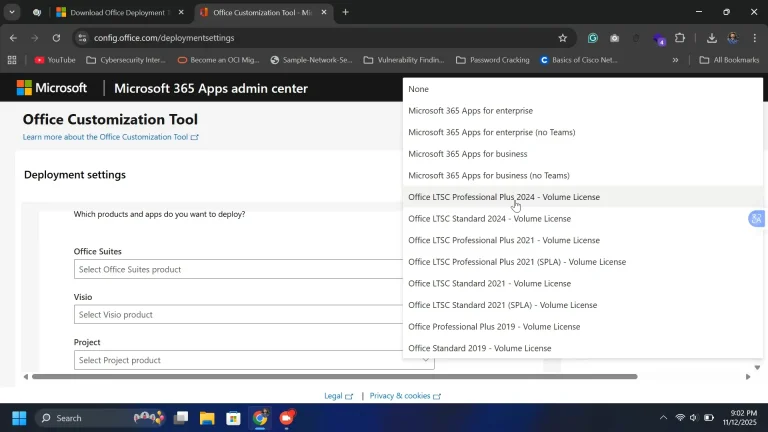Viewport: 768px width, 432px height.
Task: Select None in the product dropdown list
Action: [x=582, y=89]
